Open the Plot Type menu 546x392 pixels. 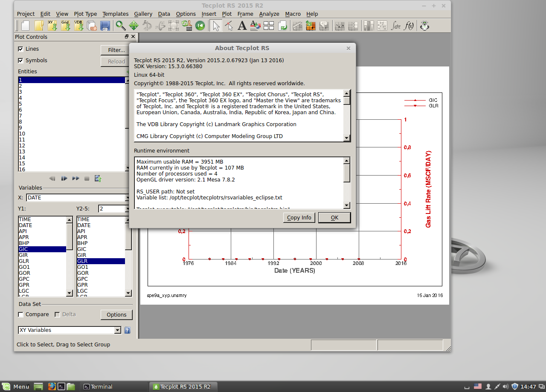coord(85,14)
